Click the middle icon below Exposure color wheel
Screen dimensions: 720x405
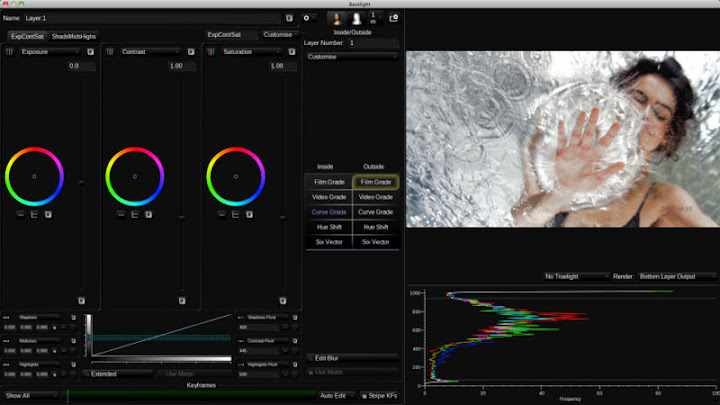point(34,214)
